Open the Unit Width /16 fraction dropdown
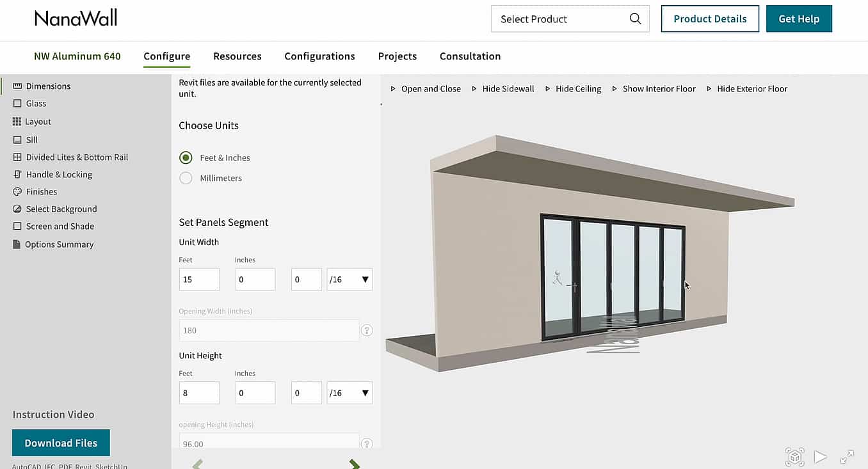 [x=350, y=280]
